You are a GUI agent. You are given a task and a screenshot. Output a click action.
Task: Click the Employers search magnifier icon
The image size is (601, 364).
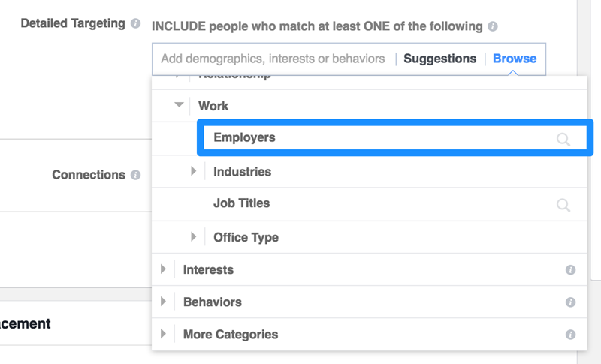coord(563,140)
